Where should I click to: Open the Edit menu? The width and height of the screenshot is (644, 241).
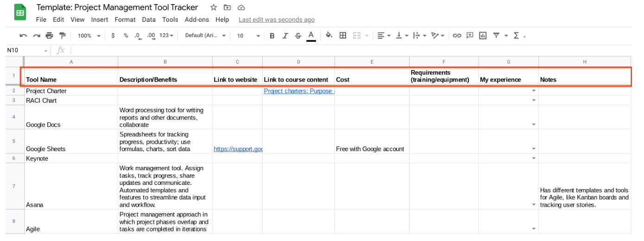[x=58, y=19]
